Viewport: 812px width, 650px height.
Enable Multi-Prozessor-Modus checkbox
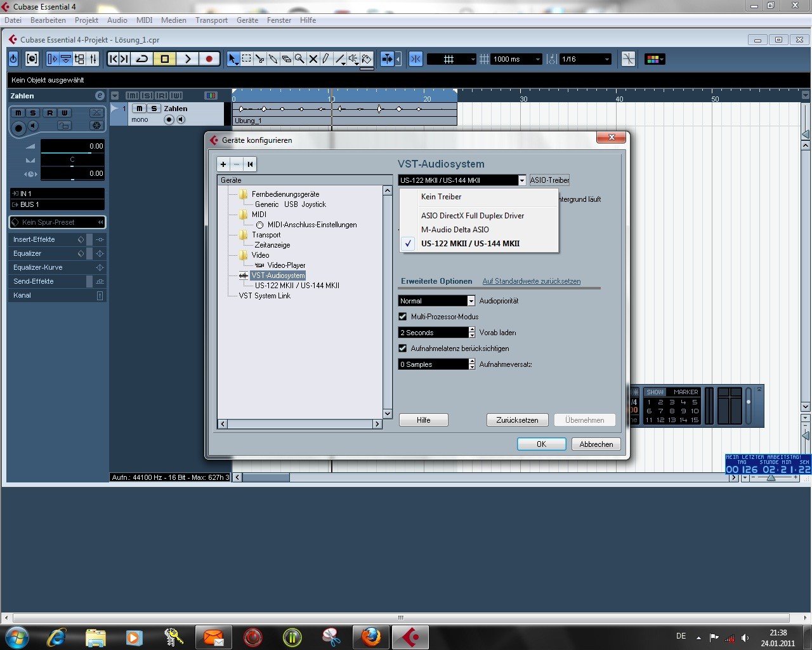click(402, 316)
